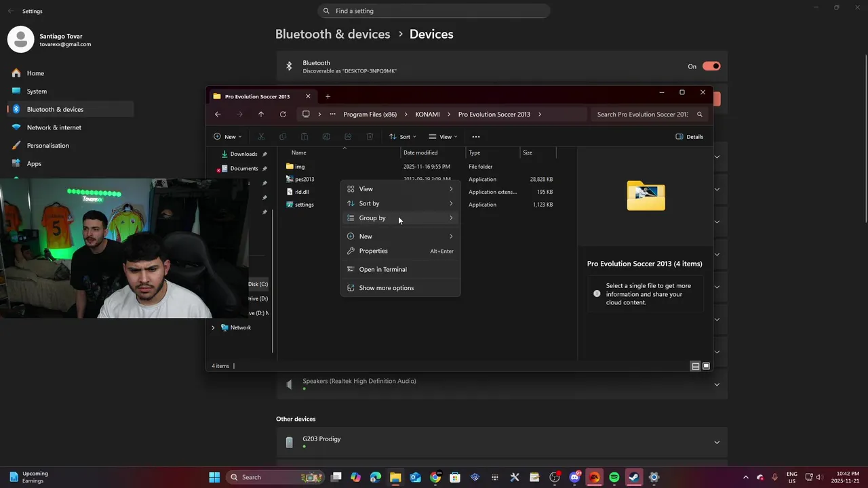Refresh the Pro Evolution Soccer 2013 folder

point(283,115)
